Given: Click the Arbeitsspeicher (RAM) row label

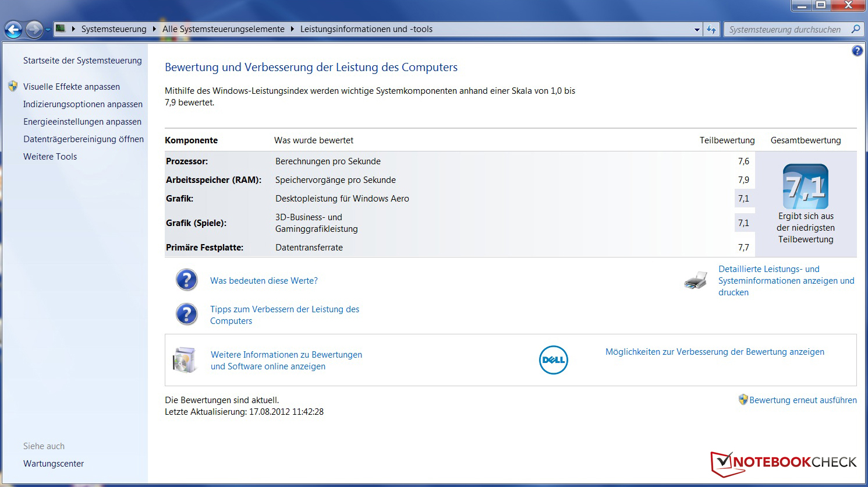Looking at the screenshot, I should 214,180.
